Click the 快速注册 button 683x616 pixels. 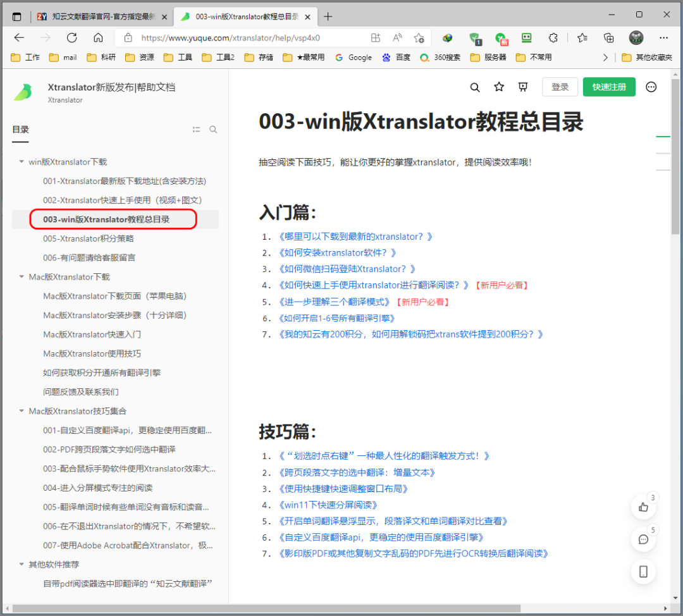(609, 87)
